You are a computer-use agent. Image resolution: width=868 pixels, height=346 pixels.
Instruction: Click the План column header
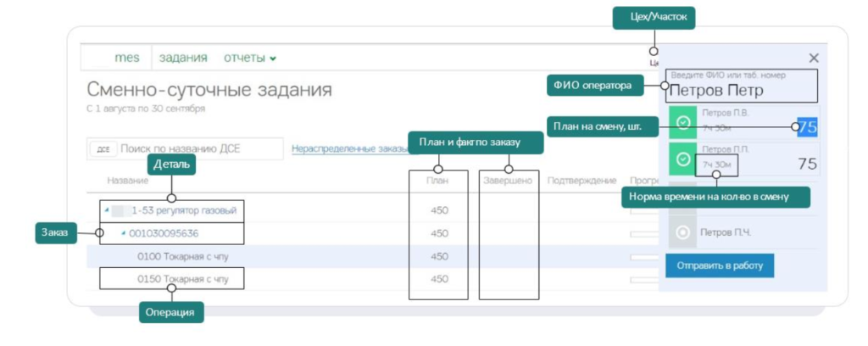pos(438,181)
